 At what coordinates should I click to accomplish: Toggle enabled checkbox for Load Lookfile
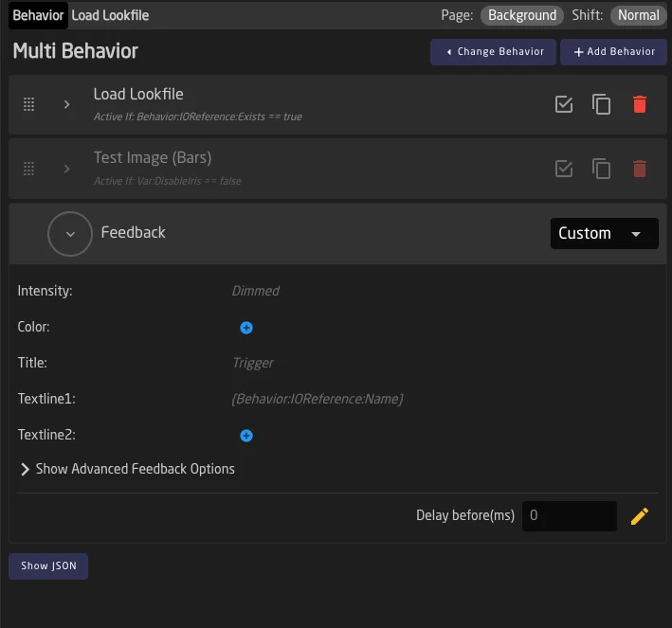[564, 104]
